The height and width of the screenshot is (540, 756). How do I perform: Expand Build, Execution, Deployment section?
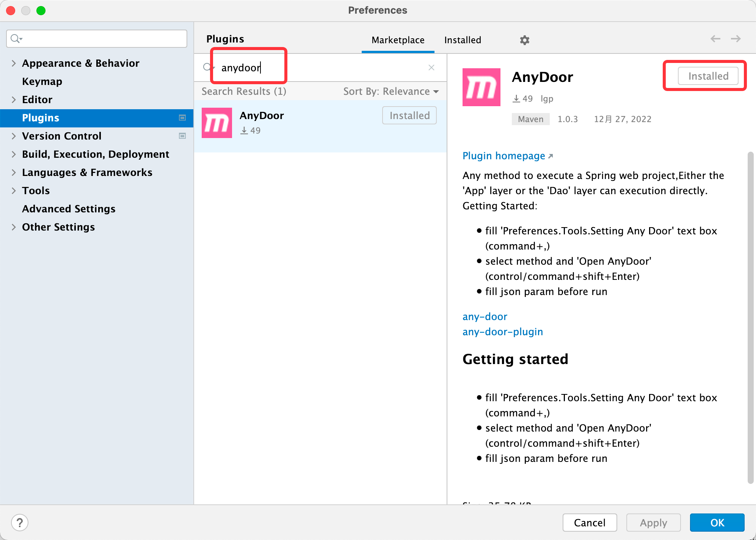[14, 154]
